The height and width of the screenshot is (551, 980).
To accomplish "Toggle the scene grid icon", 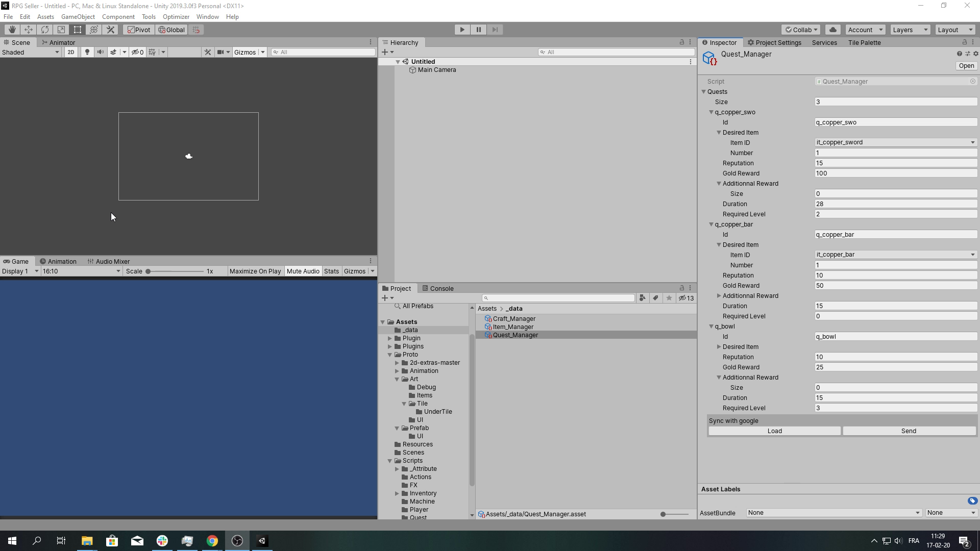I will [152, 52].
